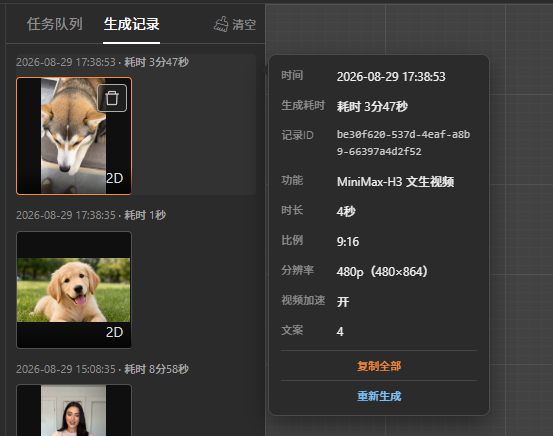Click the 清空 clear records button text
The image size is (553, 436).
coord(244,25)
